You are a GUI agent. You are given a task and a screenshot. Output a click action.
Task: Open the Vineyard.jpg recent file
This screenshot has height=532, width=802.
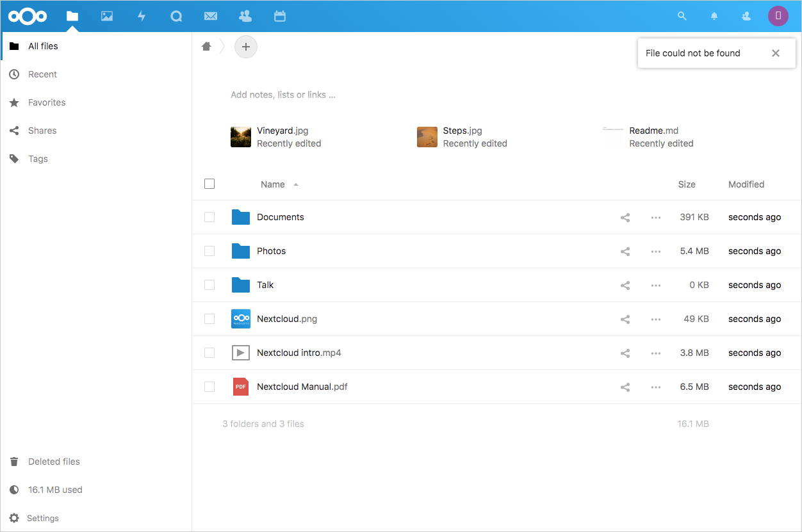click(x=276, y=137)
